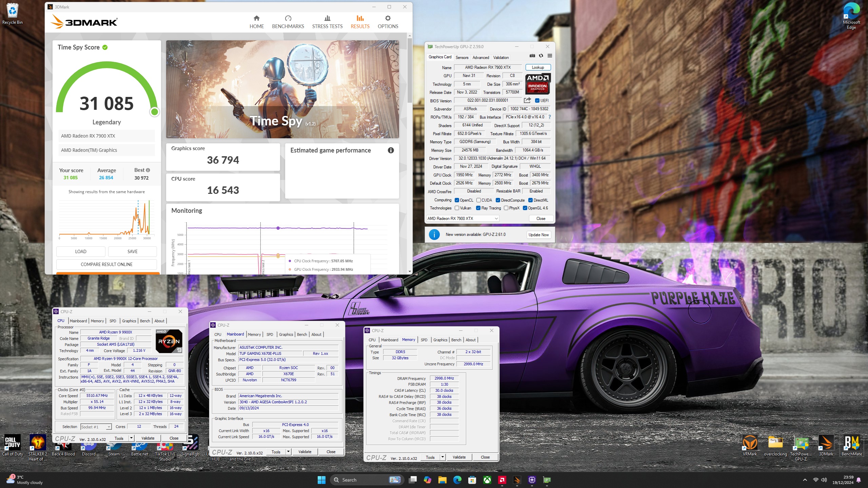Open the 3DMark desktop shortcut
The width and height of the screenshot is (868, 488).
826,446
